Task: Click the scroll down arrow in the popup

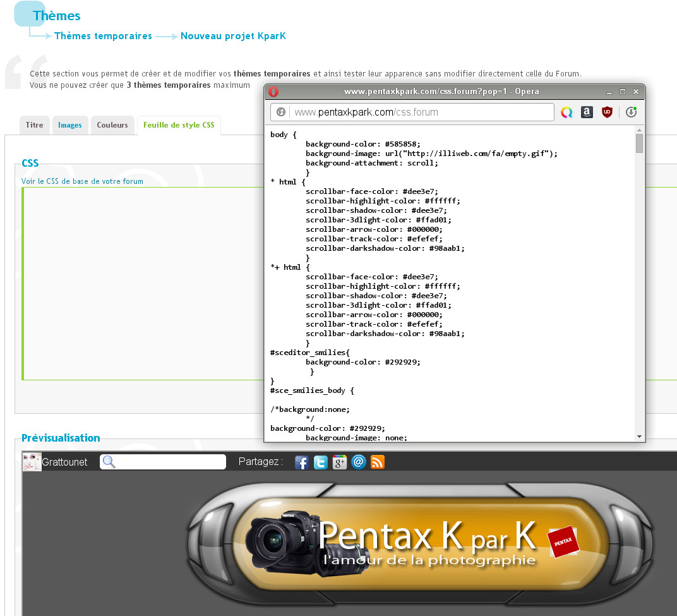Action: click(640, 437)
